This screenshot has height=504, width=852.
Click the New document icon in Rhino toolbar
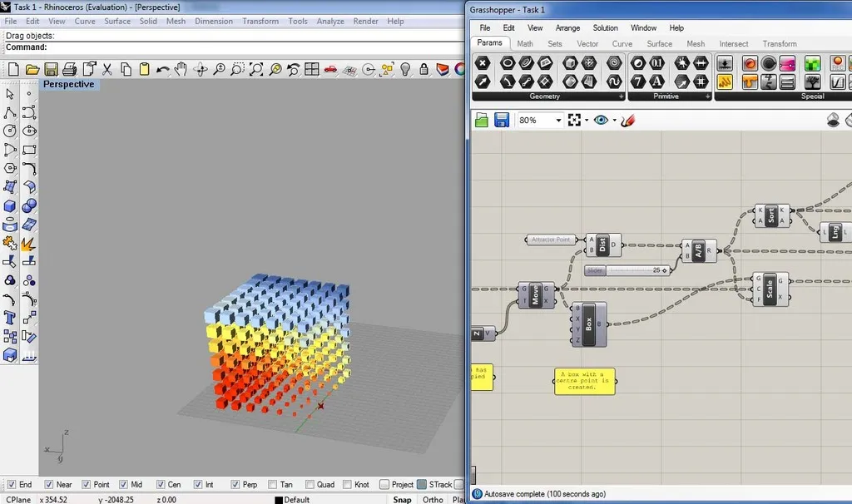pyautogui.click(x=13, y=69)
